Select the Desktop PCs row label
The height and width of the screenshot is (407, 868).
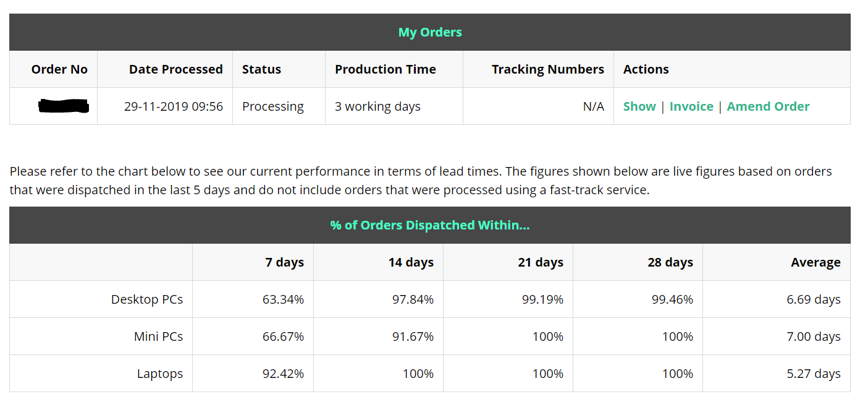(x=147, y=299)
